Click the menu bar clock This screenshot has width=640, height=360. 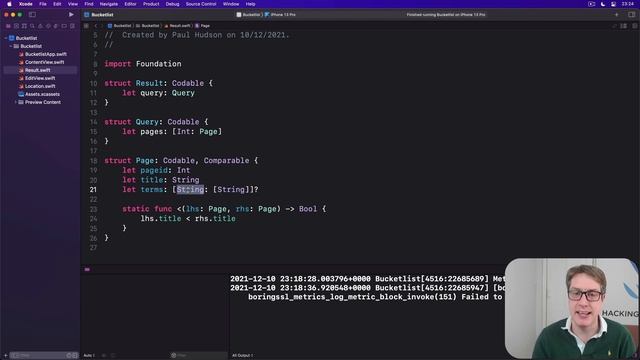point(627,4)
